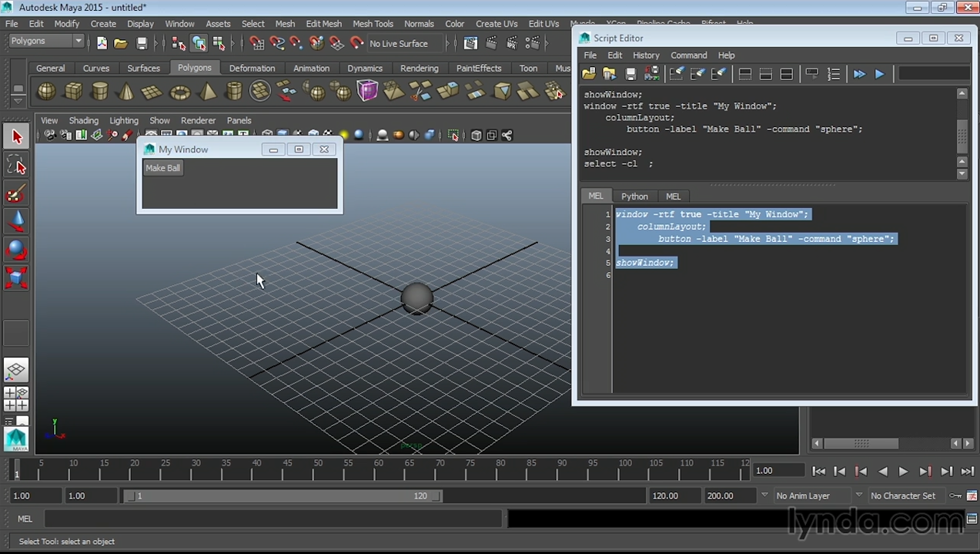Image resolution: width=980 pixels, height=554 pixels.
Task: Open the History menu in Script Editor
Action: [x=645, y=55]
